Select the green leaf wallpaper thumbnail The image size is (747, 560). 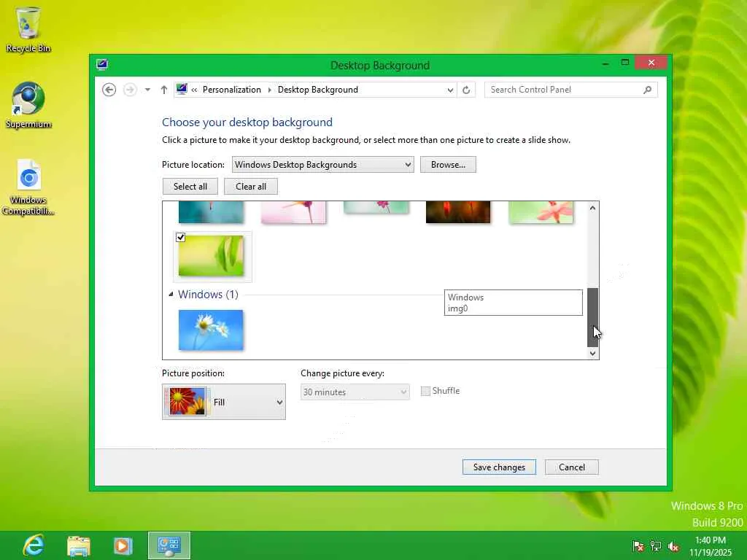click(x=211, y=256)
